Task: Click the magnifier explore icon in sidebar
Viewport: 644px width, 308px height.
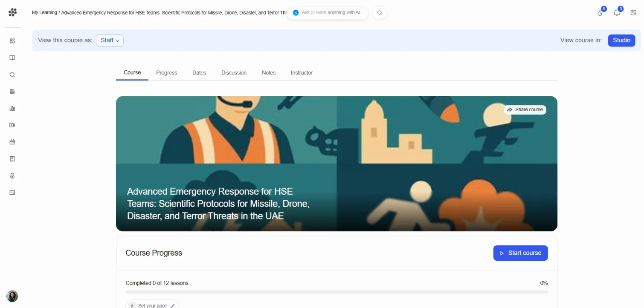Action: (12, 75)
